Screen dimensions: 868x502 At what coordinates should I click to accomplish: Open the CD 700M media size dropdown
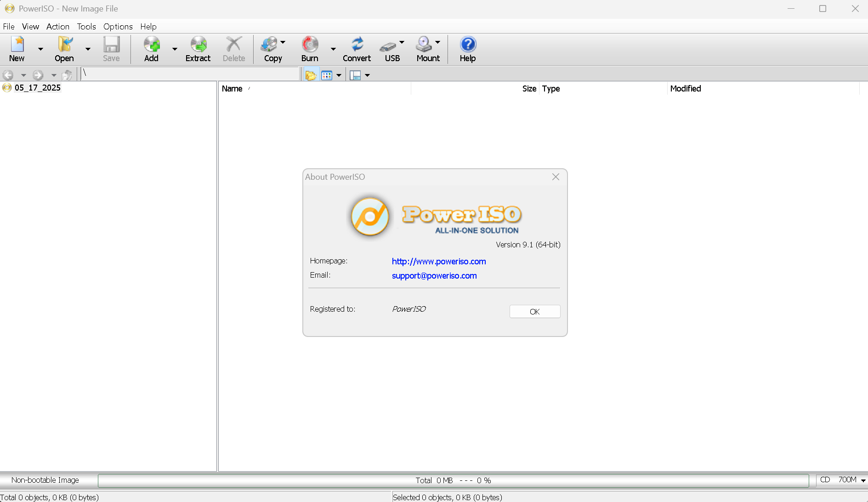pos(863,480)
